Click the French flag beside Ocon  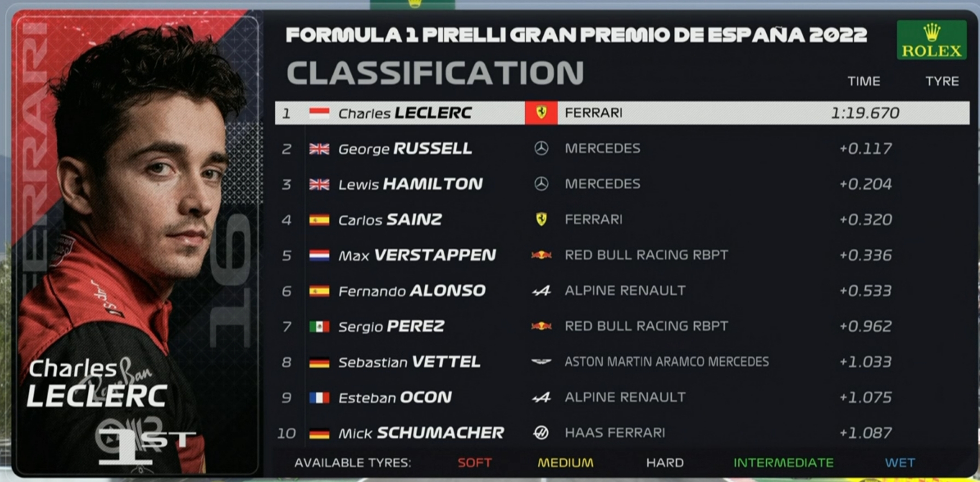(319, 398)
